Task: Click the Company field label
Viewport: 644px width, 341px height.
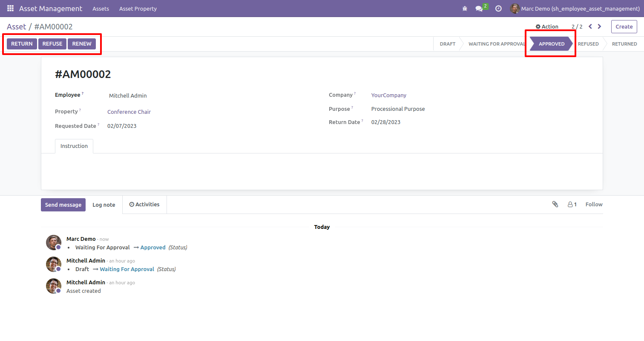Action: point(341,95)
